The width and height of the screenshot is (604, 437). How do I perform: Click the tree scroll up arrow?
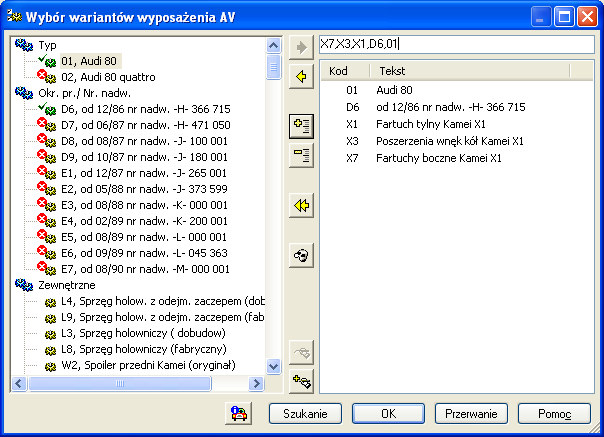click(273, 45)
